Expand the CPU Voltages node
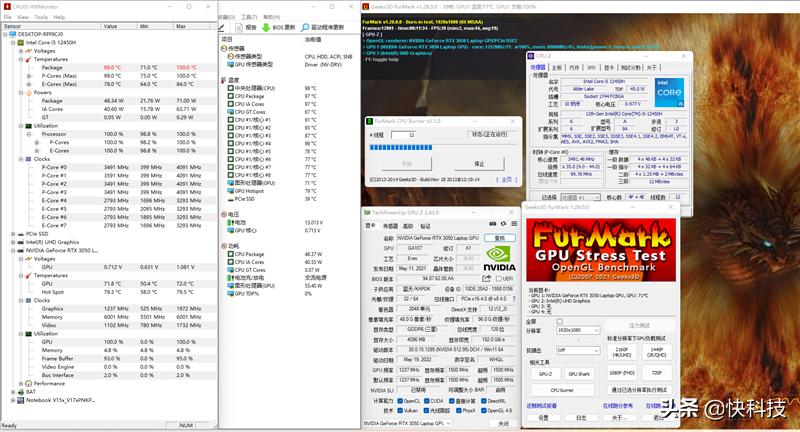This screenshot has height=432, width=800. [21, 51]
